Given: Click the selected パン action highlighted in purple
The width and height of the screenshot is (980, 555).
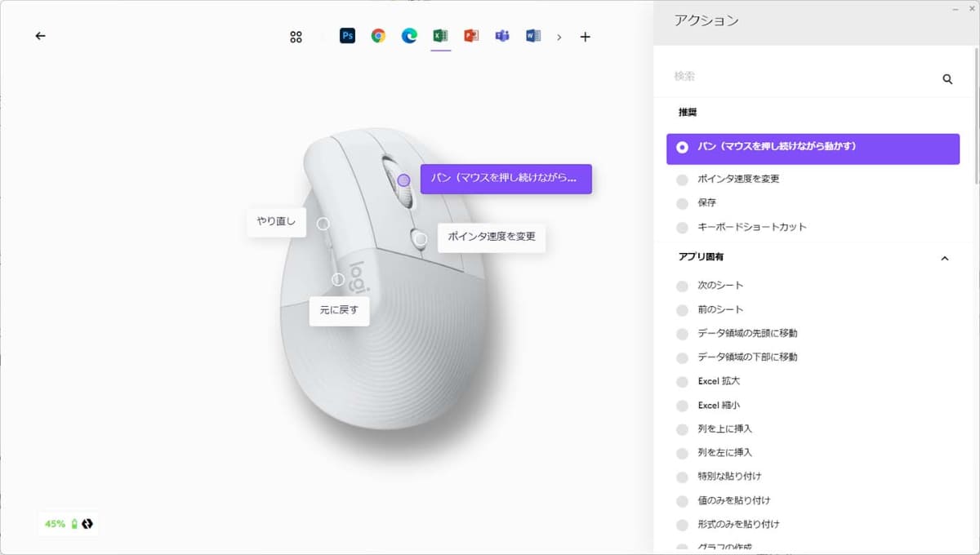Looking at the screenshot, I should [812, 149].
